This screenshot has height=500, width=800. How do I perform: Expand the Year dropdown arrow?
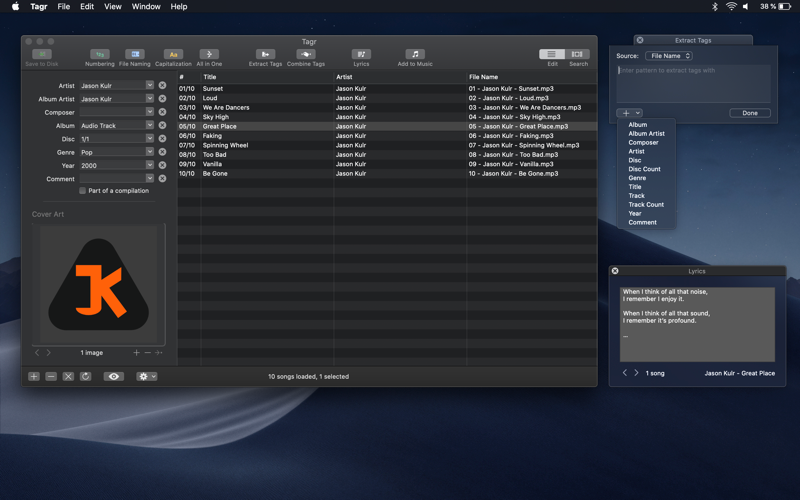click(x=149, y=164)
